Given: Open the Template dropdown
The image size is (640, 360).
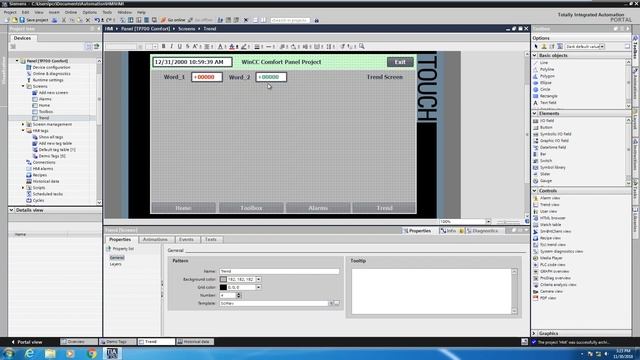Looking at the screenshot, I should coord(331,303).
